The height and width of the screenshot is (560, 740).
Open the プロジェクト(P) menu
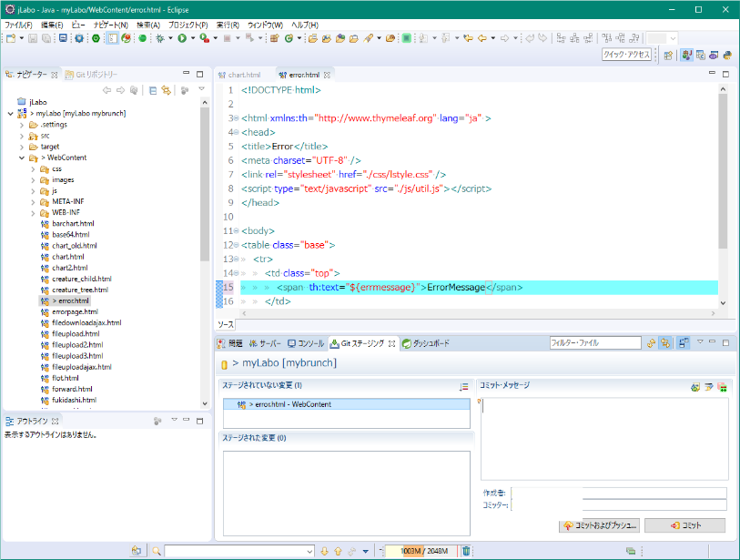pyautogui.click(x=188, y=25)
